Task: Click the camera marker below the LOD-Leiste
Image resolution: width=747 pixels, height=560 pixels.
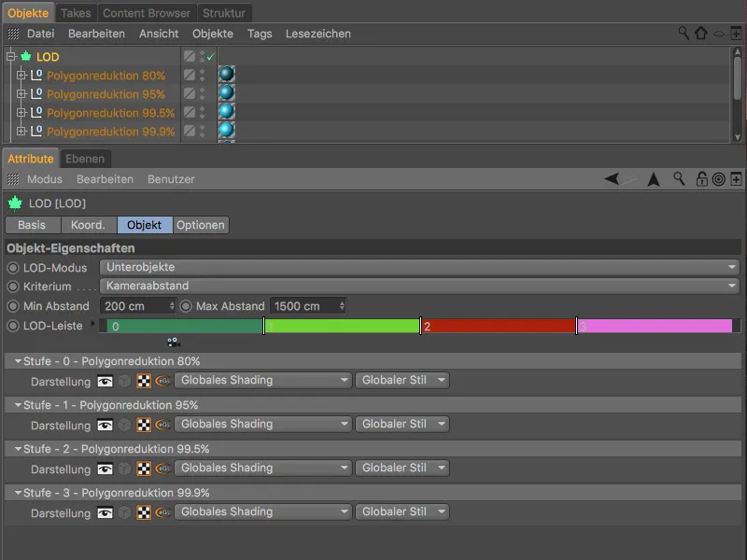Action: (x=174, y=342)
